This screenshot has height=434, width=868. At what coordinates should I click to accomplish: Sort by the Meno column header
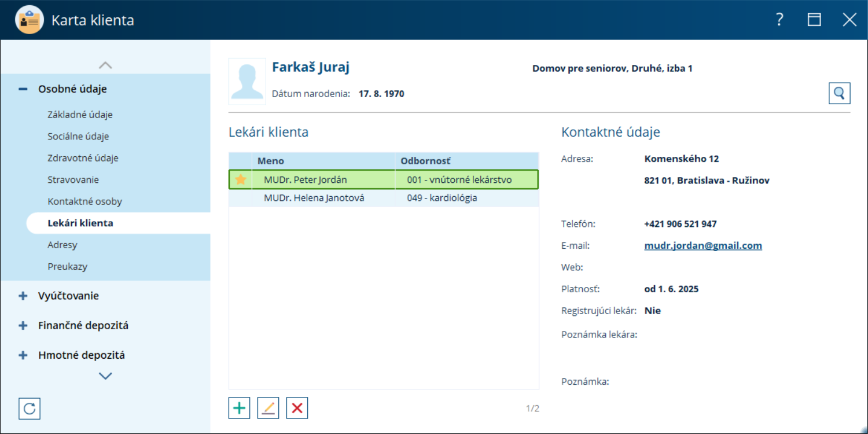pos(323,161)
